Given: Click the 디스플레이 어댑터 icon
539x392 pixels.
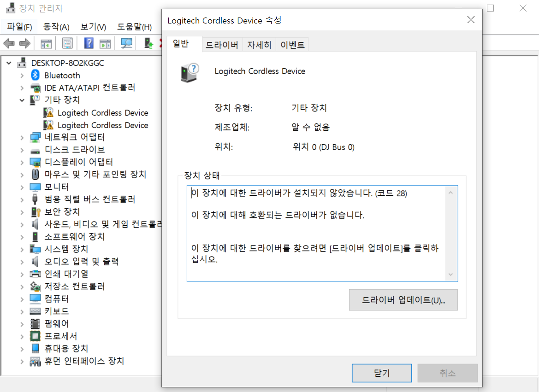Looking at the screenshot, I should pos(35,162).
